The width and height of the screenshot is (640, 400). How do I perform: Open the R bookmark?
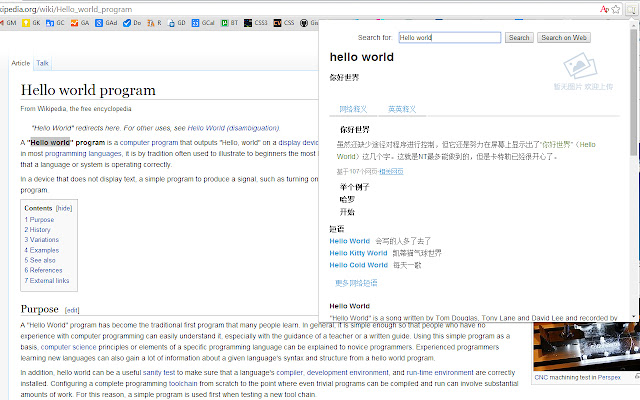(x=154, y=23)
